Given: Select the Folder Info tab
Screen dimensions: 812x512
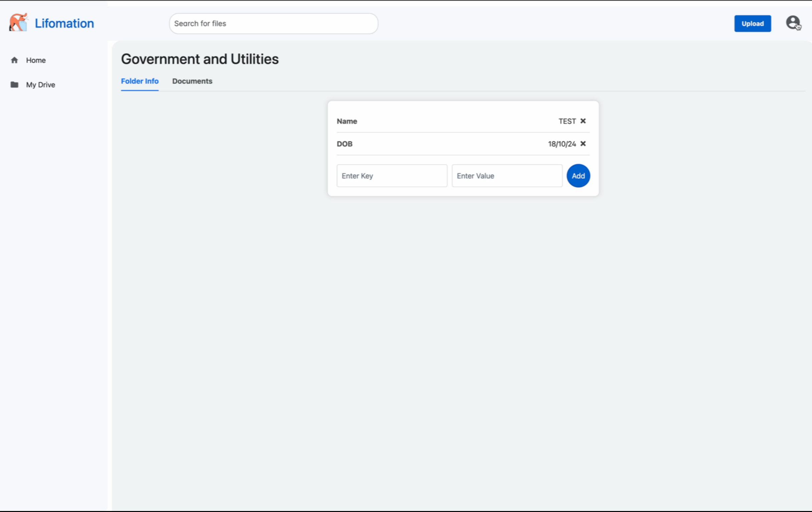Looking at the screenshot, I should 139,81.
